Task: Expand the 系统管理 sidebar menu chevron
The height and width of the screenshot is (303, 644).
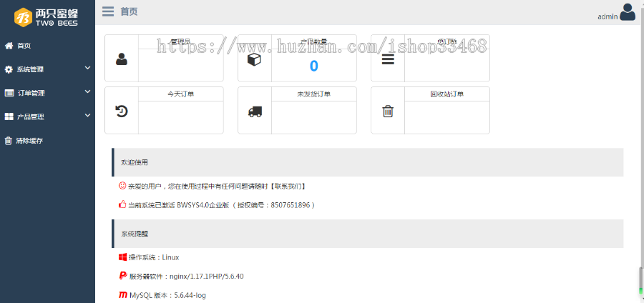Action: coord(87,69)
